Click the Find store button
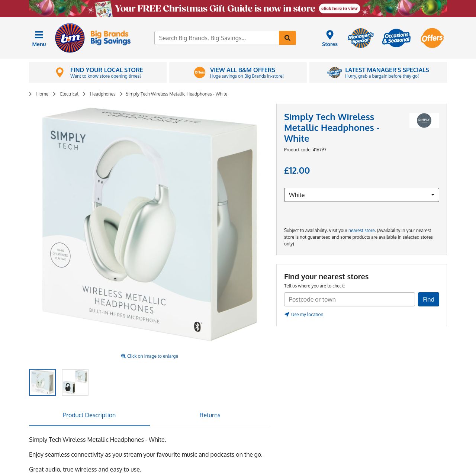 pos(428,299)
